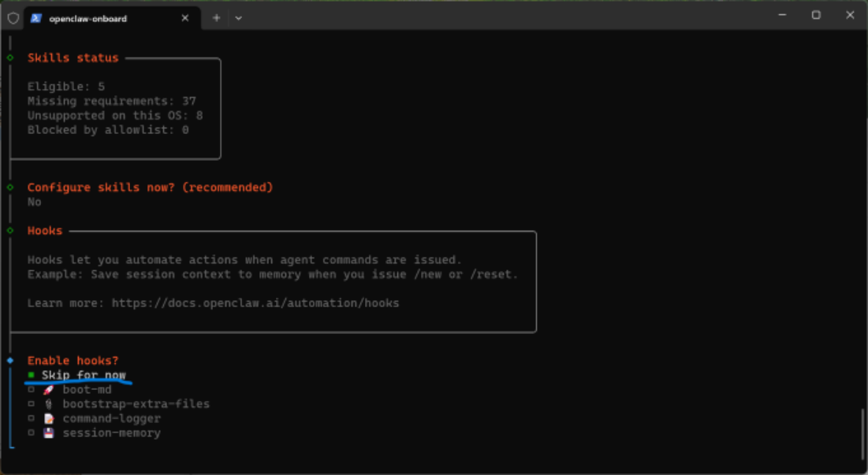Open a new terminal tab with plus icon
868x475 pixels.
216,17
